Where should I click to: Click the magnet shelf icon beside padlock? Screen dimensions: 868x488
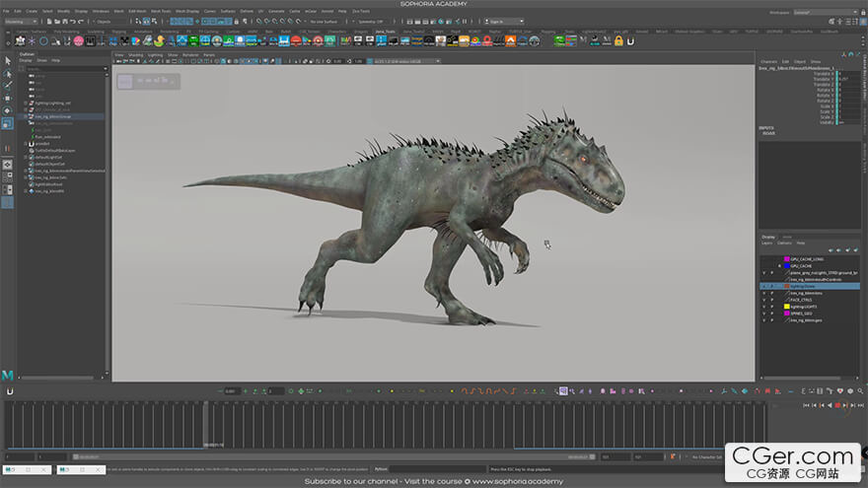pos(630,41)
